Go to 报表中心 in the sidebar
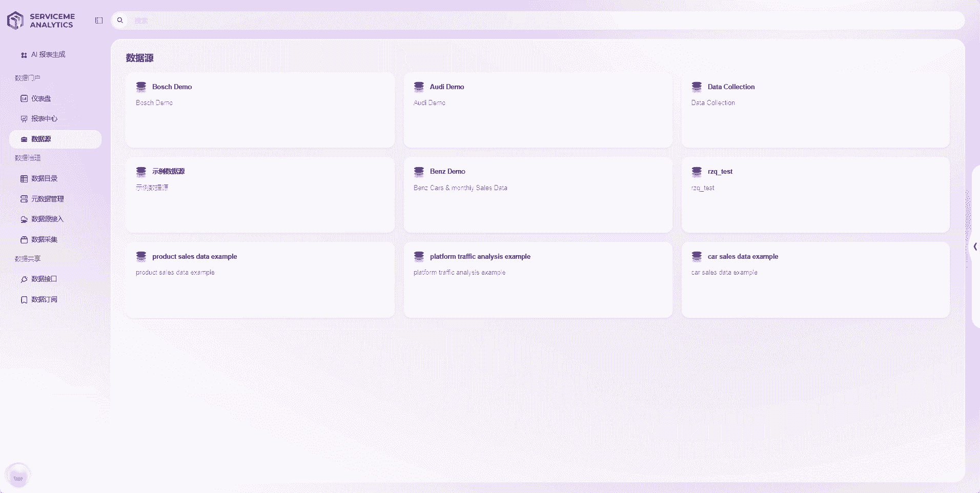 click(55, 118)
